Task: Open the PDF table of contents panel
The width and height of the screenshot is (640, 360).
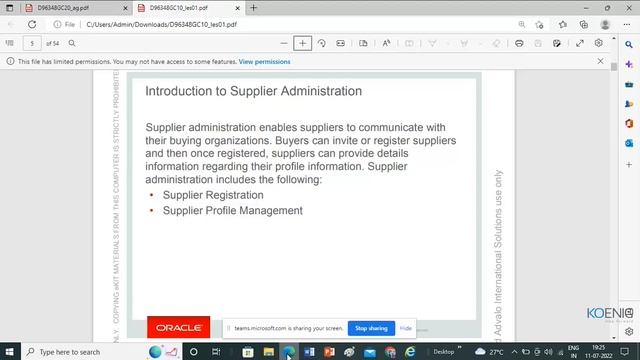Action: [10, 43]
